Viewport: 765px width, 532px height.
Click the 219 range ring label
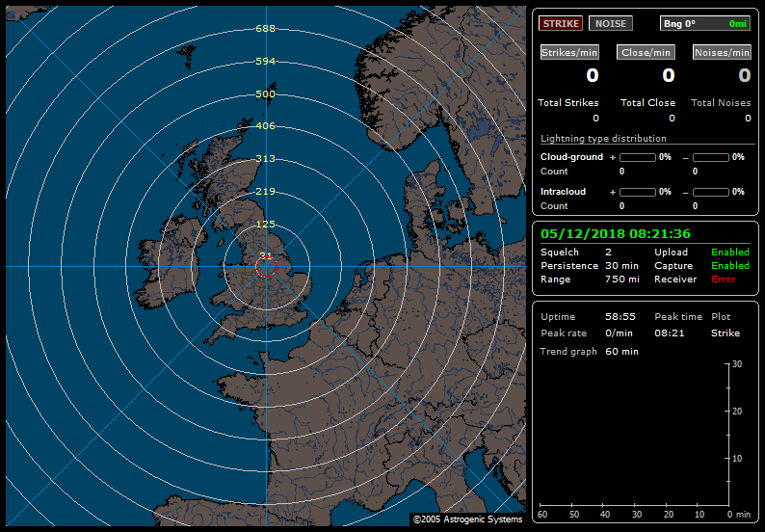point(265,192)
